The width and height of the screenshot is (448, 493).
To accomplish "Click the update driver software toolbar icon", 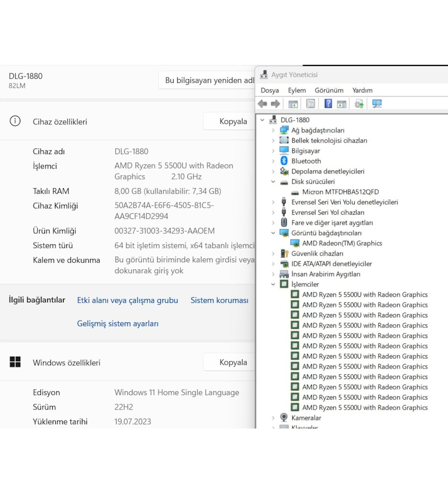I will 359,104.
